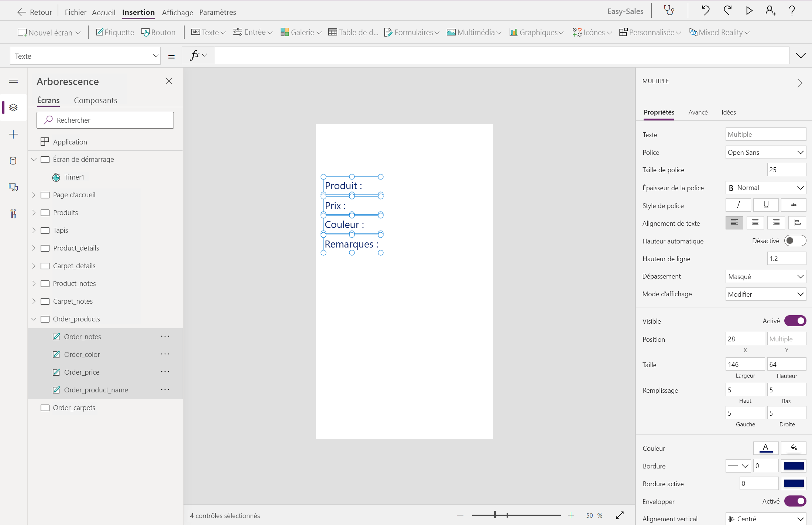Image resolution: width=812 pixels, height=525 pixels.
Task: Open the property selector dropdown Texte
Action: click(85, 56)
